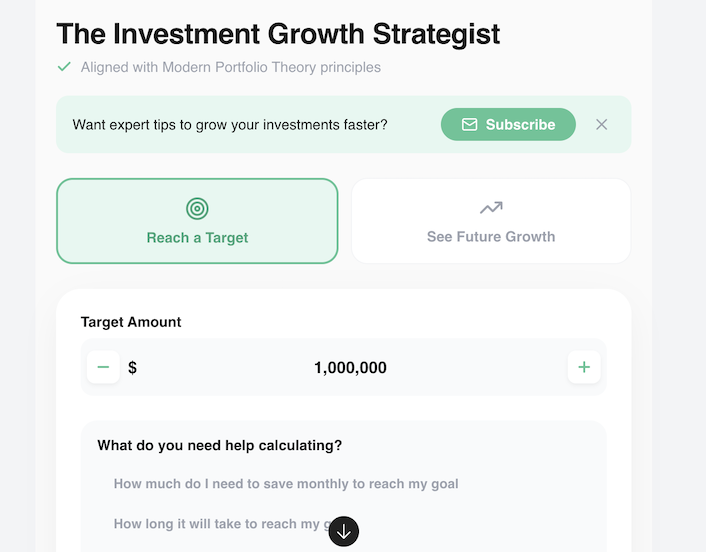Click the Target Amount label
The image size is (706, 552).
[x=131, y=322]
